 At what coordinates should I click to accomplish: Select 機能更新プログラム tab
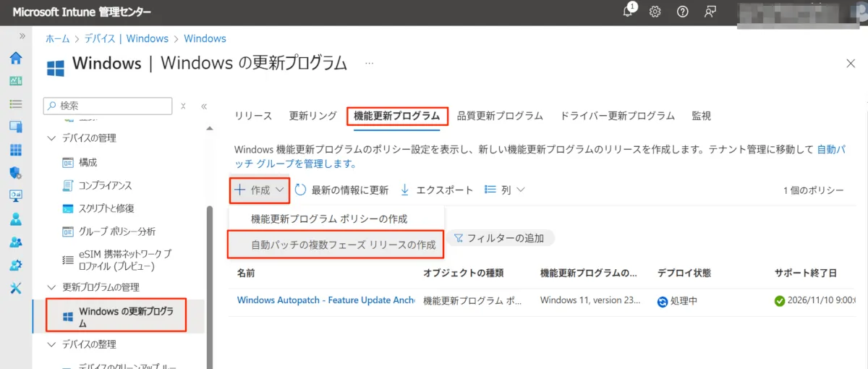click(x=397, y=116)
